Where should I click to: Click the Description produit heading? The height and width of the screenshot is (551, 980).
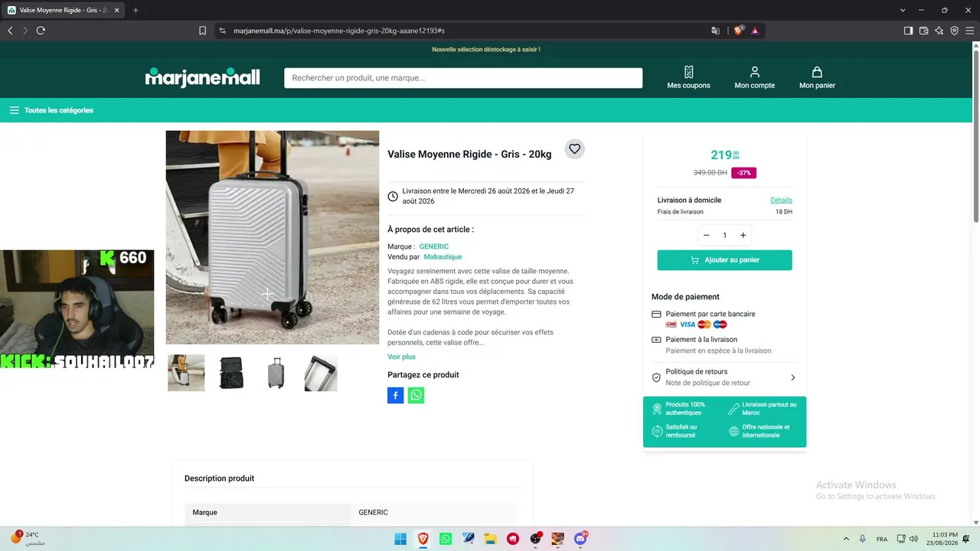[219, 478]
